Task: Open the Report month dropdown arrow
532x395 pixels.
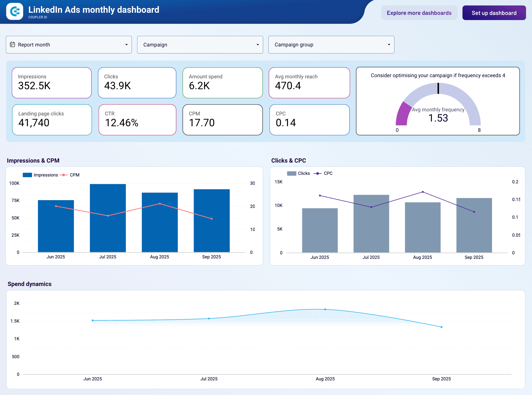Action: 126,45
